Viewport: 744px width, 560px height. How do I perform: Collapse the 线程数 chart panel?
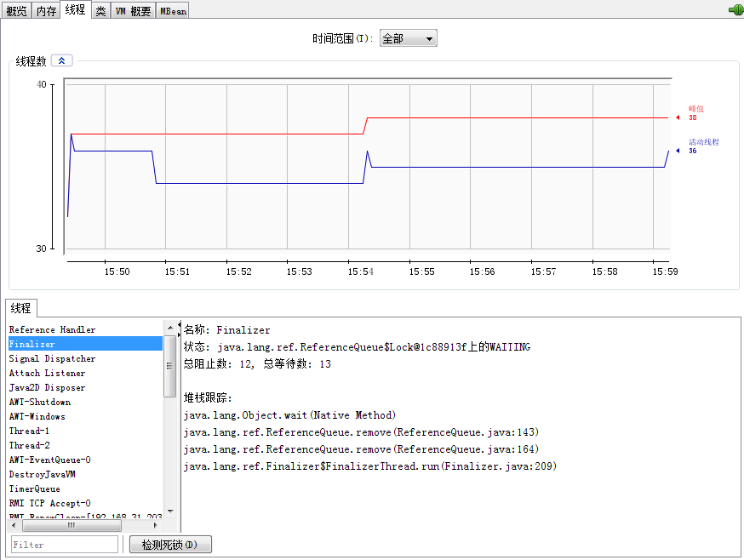60,60
